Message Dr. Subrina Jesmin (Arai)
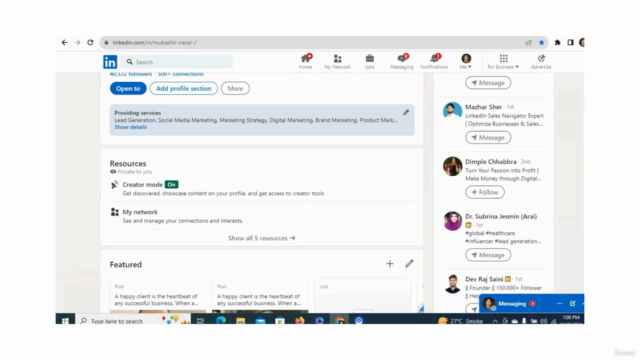 (488, 255)
